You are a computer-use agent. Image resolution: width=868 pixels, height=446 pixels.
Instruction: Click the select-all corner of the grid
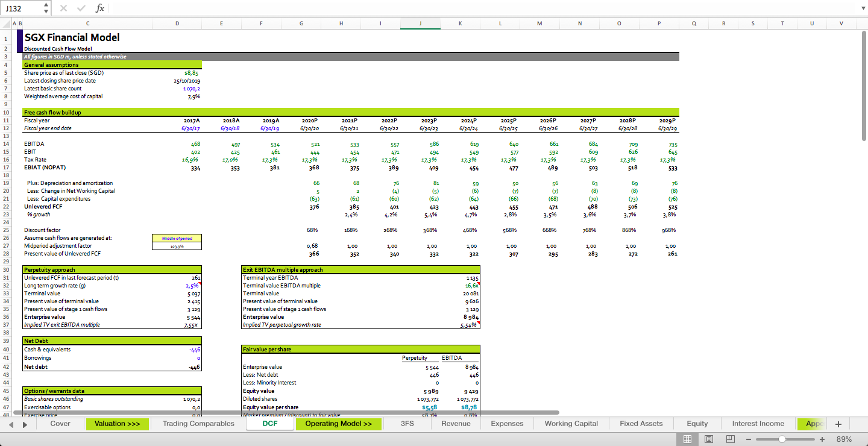7,24
